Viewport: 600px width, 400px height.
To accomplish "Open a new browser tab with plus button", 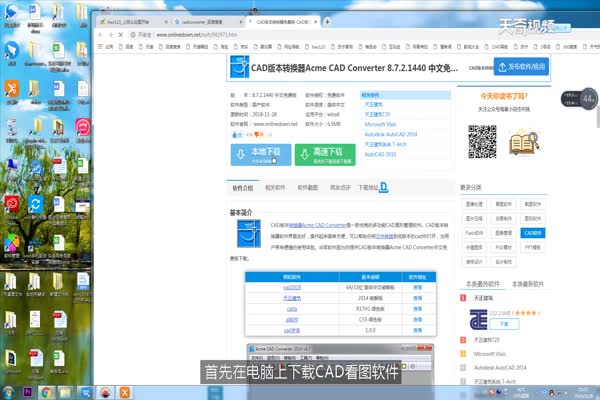I will point(328,22).
